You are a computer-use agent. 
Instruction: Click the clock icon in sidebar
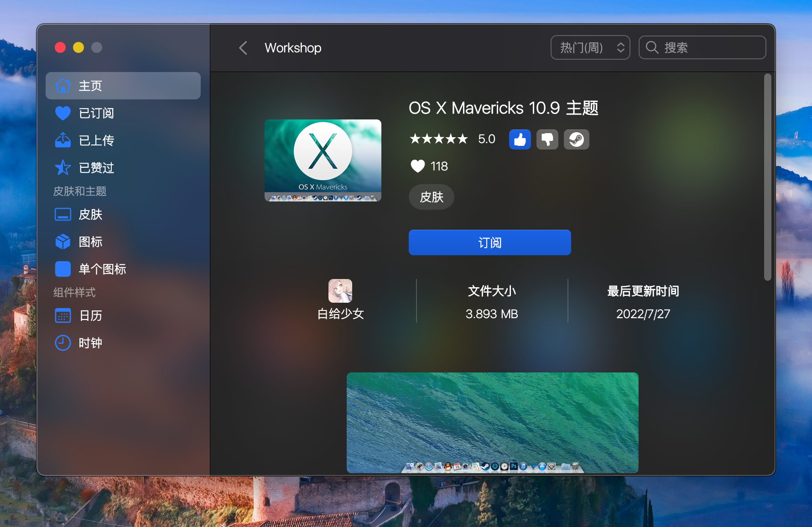click(x=63, y=343)
